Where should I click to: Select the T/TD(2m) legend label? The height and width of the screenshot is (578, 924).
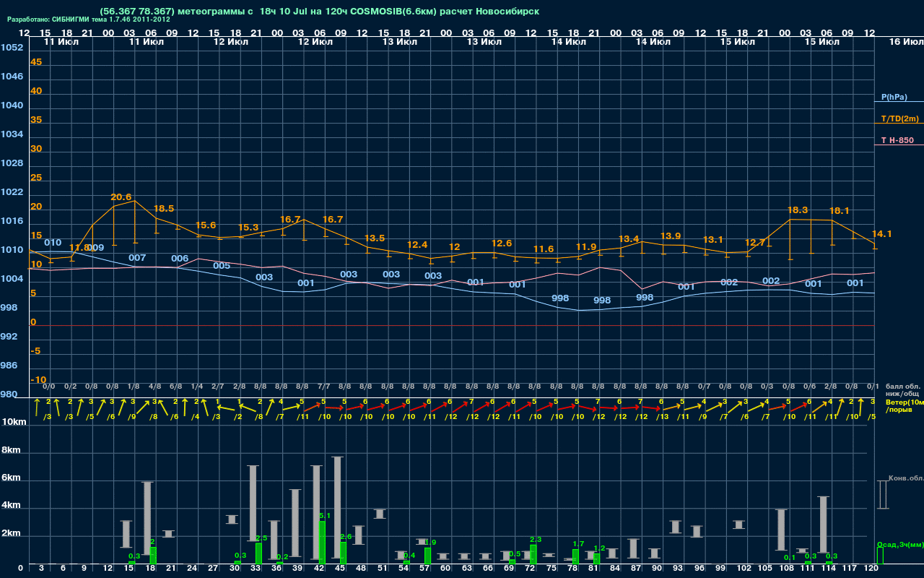[899, 118]
